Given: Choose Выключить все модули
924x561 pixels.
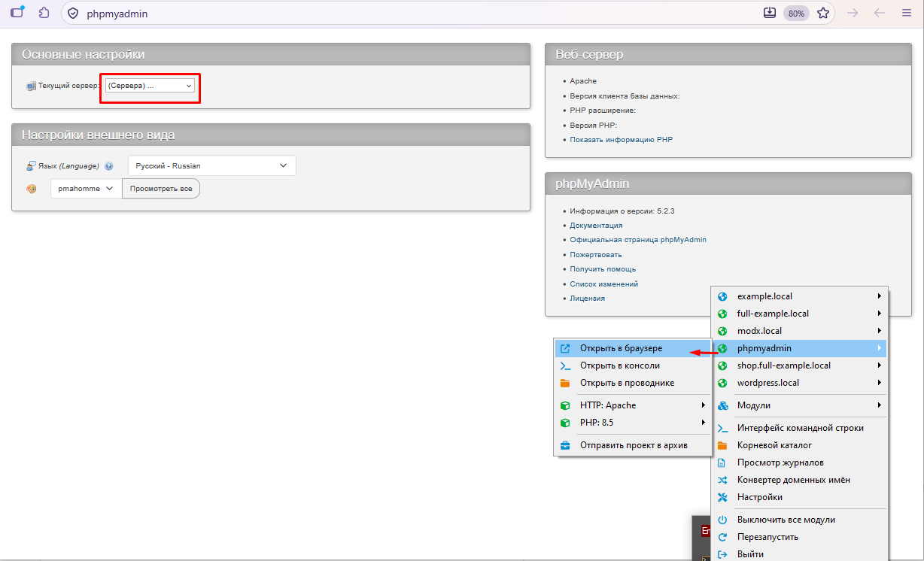Looking at the screenshot, I should (x=799, y=520).
